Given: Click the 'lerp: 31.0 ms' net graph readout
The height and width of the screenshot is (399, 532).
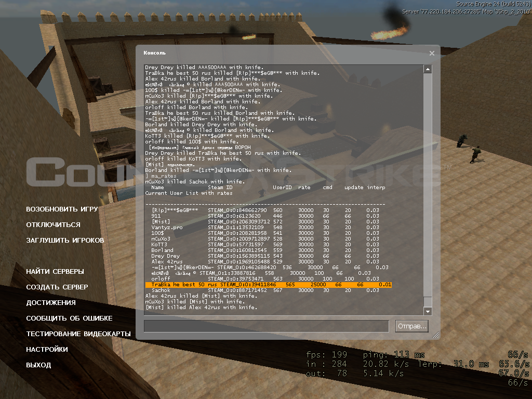Looking at the screenshot, I should (x=453, y=364).
